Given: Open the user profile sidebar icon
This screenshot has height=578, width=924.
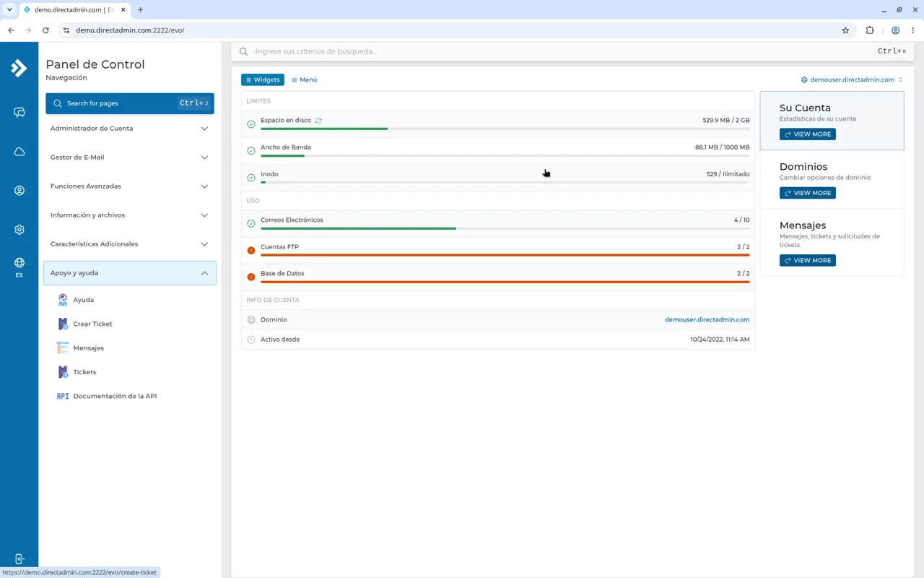Looking at the screenshot, I should point(19,191).
